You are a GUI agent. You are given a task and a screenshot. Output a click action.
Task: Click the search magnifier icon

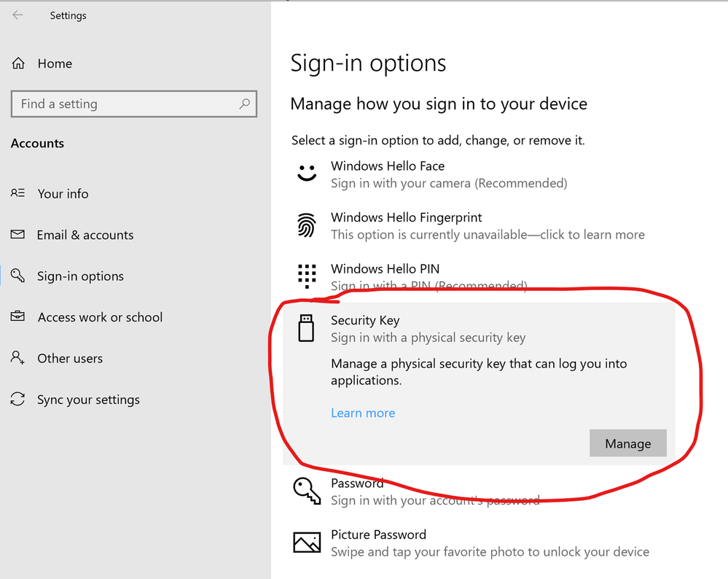click(245, 104)
